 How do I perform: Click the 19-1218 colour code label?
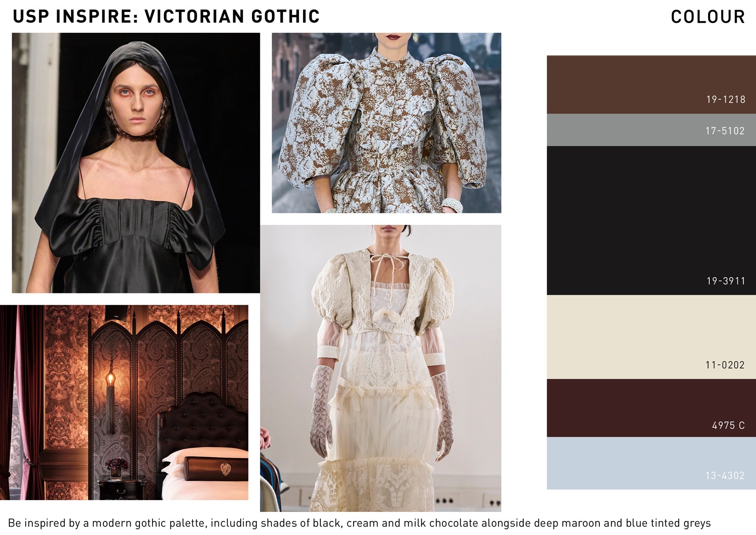pos(726,100)
